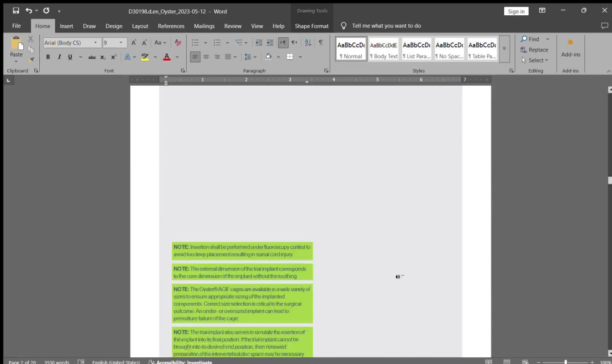This screenshot has height=364, width=612.
Task: Click the Format Painter brush icon
Action: pos(31,59)
